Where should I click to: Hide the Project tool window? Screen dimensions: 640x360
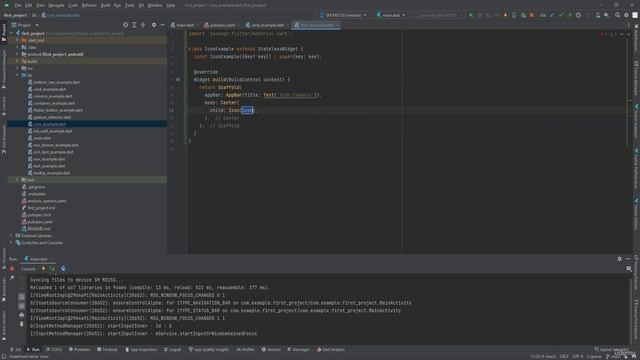pyautogui.click(x=162, y=25)
